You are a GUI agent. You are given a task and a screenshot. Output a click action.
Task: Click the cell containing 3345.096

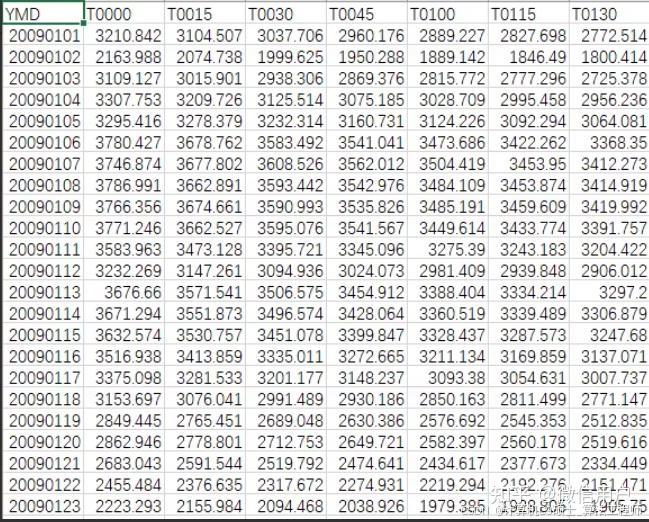[x=367, y=249]
